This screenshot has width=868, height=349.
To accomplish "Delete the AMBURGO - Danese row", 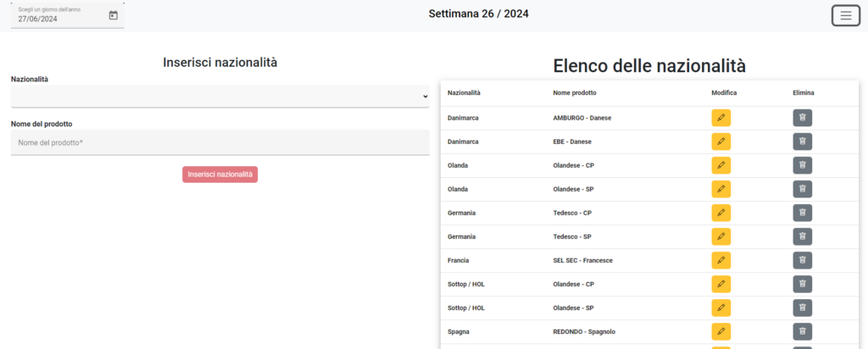I will pyautogui.click(x=802, y=118).
